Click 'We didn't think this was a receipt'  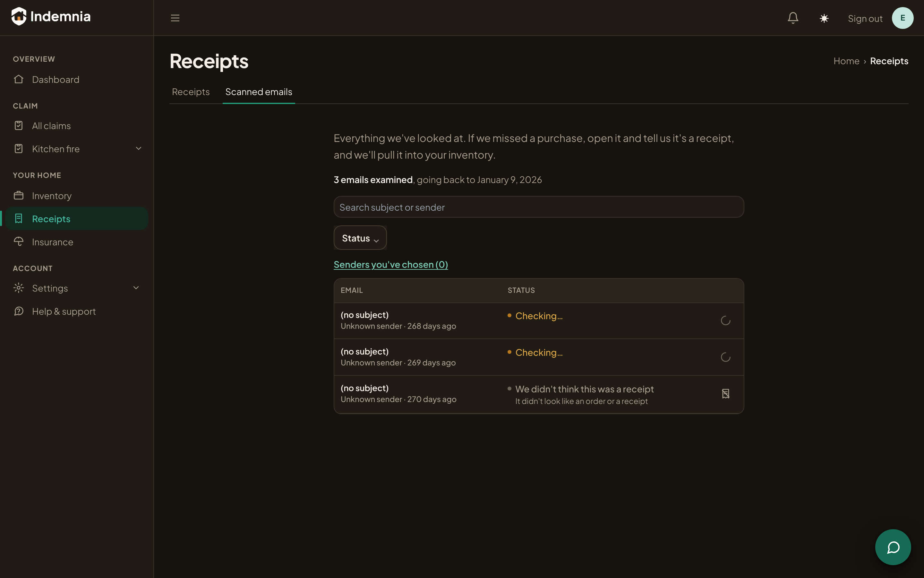pos(584,389)
